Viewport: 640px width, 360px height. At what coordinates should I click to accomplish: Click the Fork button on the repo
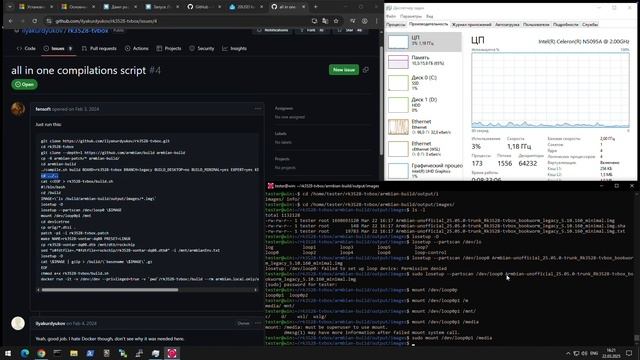[x=312, y=30]
